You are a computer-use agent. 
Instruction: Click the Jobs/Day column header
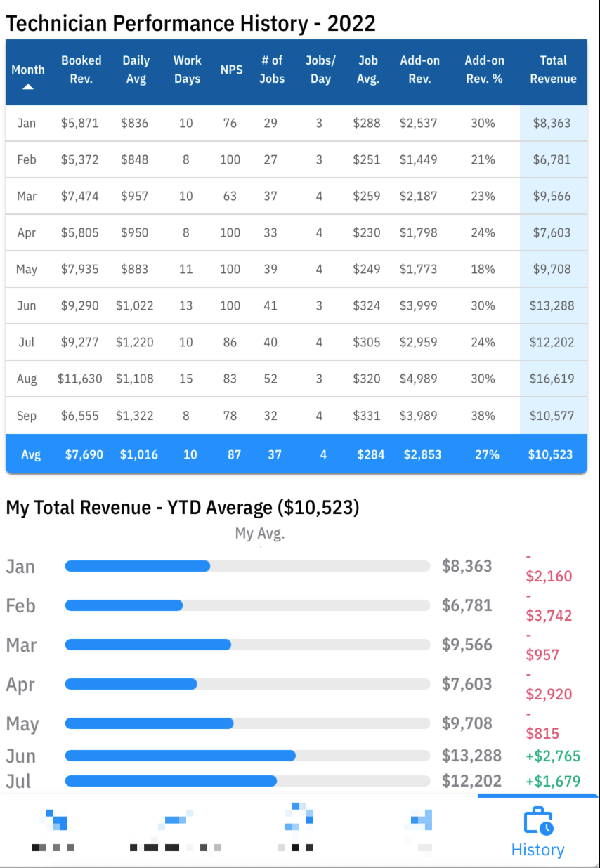320,70
